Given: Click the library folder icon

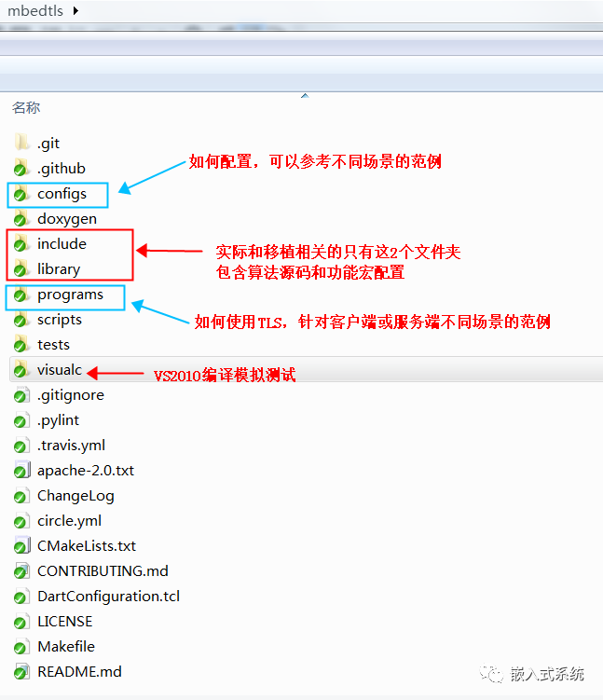Looking at the screenshot, I should click(x=21, y=268).
